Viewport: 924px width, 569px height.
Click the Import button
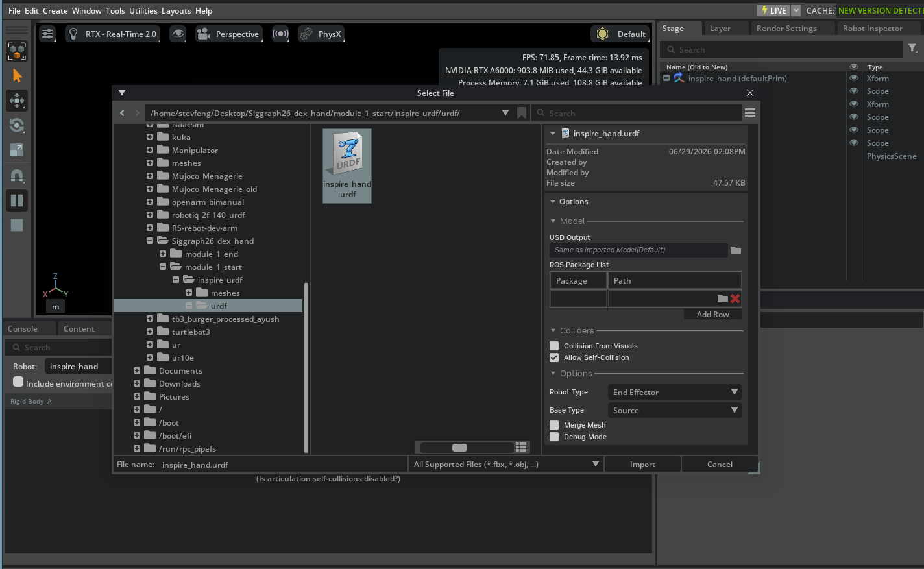642,464
